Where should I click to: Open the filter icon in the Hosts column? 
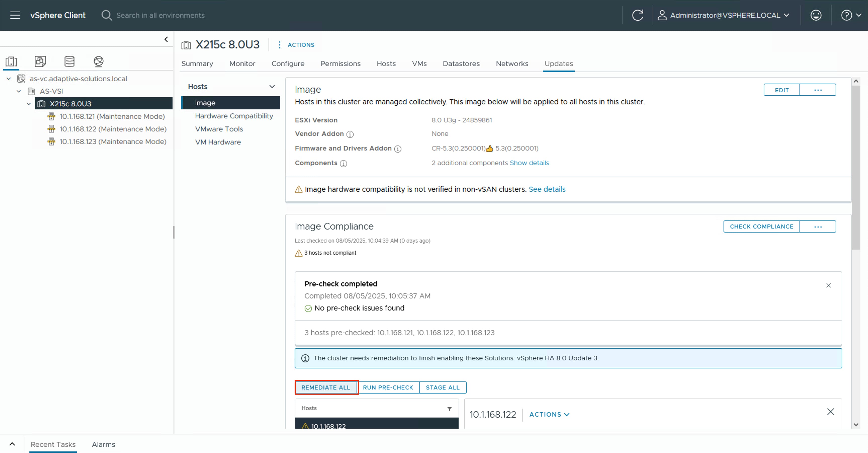(x=450, y=408)
